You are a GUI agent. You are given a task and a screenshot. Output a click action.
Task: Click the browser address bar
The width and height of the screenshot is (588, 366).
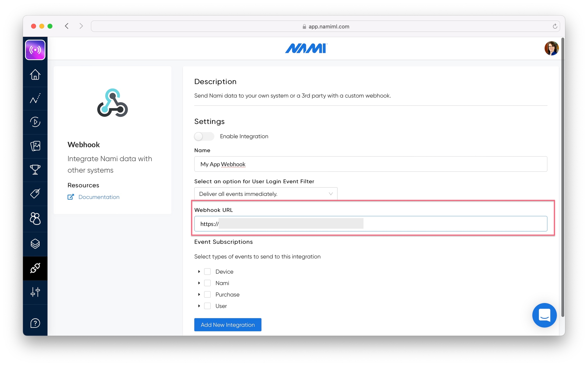pyautogui.click(x=325, y=26)
